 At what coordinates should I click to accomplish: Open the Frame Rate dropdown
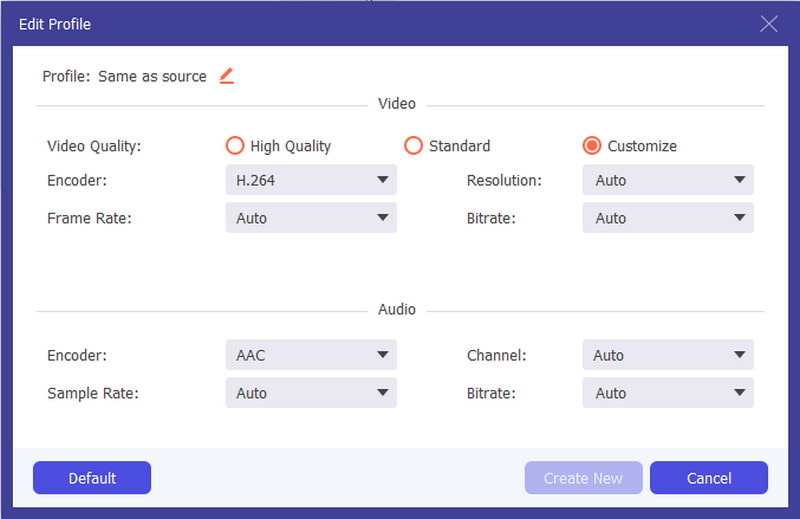(311, 218)
